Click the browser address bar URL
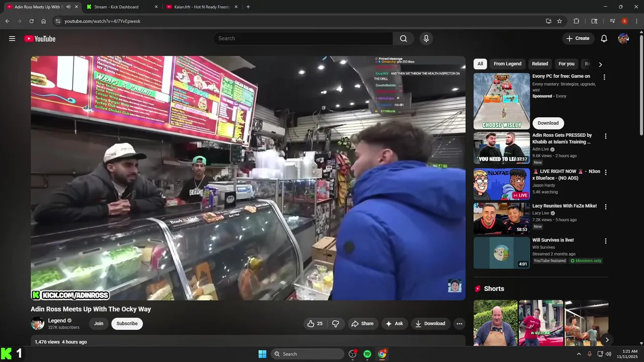Screen dimensions: 644x362 pos(102,21)
